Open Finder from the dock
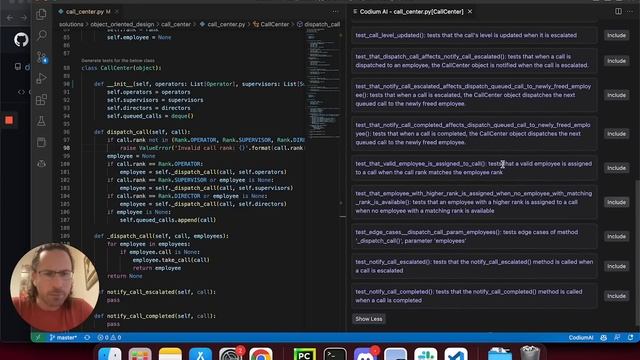 click(x=110, y=354)
